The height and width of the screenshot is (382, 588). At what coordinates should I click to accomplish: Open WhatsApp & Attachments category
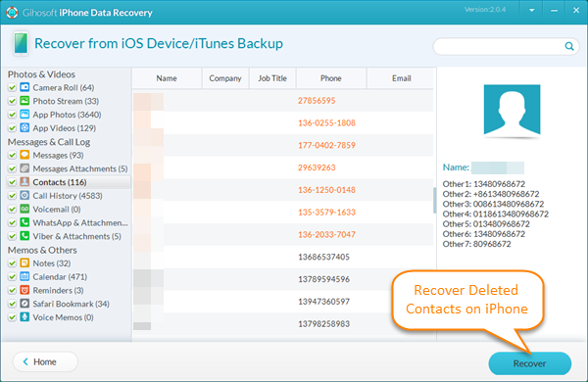(80, 222)
